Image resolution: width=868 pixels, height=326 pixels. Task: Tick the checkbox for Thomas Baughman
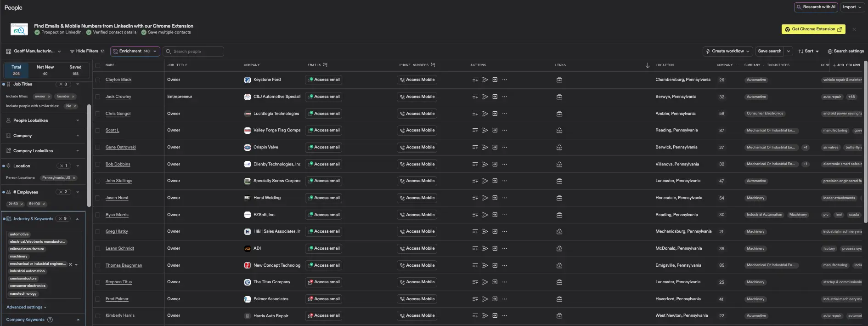(x=97, y=265)
